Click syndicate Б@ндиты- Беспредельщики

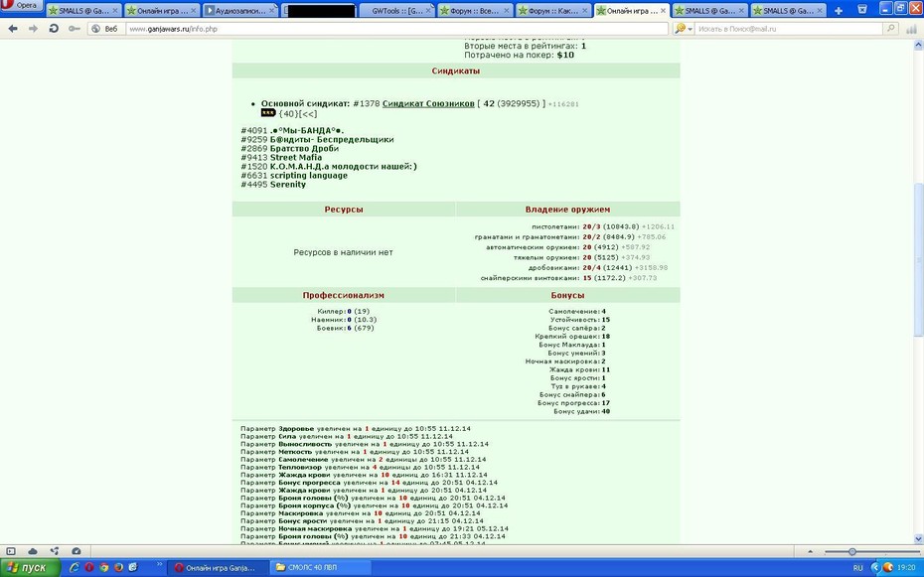click(332, 140)
